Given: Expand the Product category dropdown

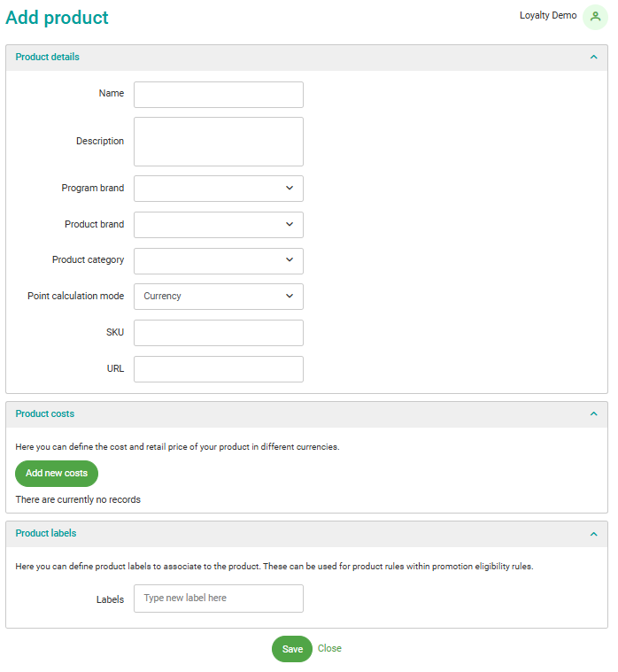Looking at the screenshot, I should pos(219,261).
